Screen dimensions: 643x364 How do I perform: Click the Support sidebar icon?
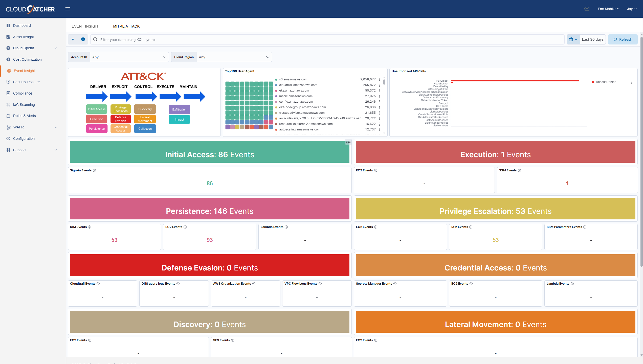(8, 150)
